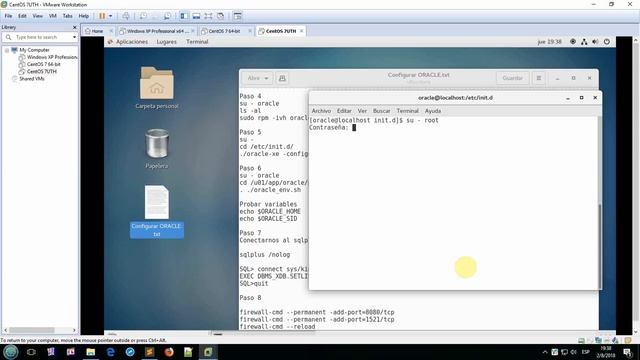The width and height of the screenshot is (640, 360).
Task: Click the VMware Workstation taskbar icon
Action: coord(208,352)
